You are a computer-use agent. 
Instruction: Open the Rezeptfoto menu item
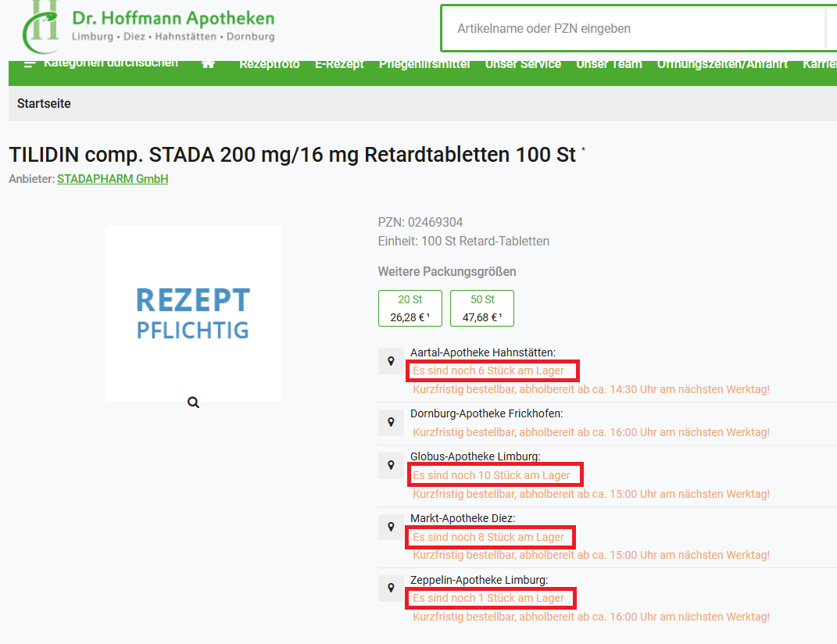click(270, 64)
